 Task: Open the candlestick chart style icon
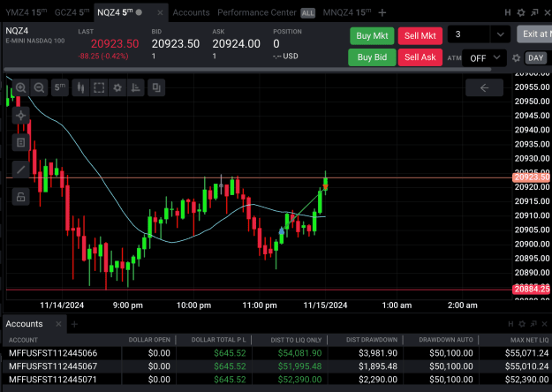[80, 87]
